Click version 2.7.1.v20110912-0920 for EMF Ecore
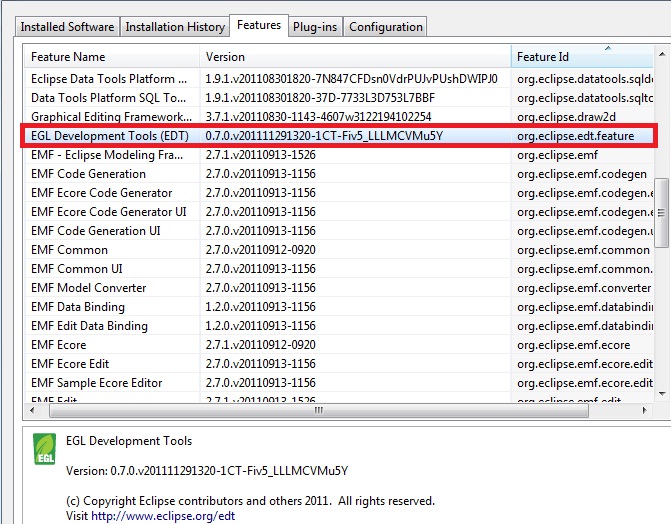Image resolution: width=671 pixels, height=524 pixels. click(x=261, y=345)
